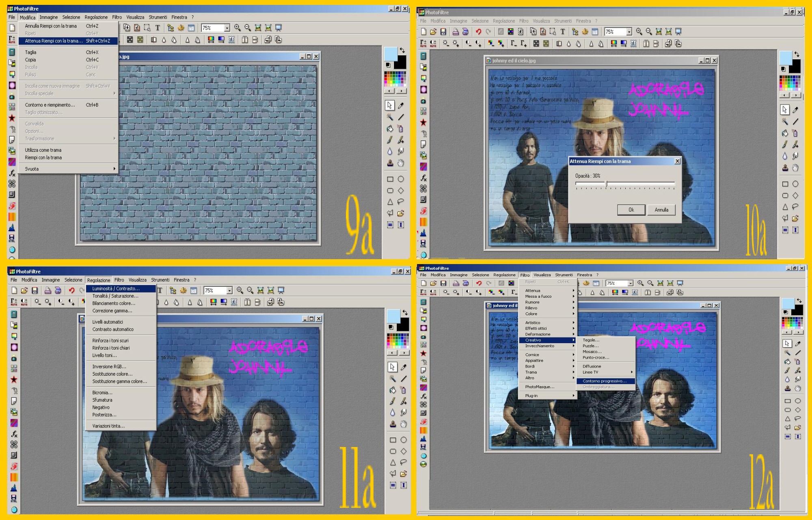Expand the 'Linee TV' submenu arrow

coord(631,372)
